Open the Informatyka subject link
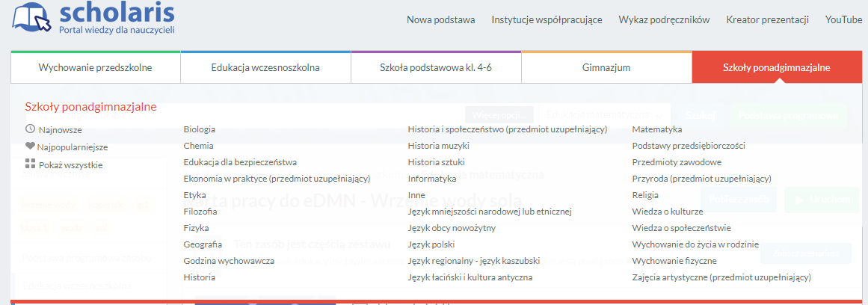This screenshot has width=868, height=305. (x=432, y=179)
